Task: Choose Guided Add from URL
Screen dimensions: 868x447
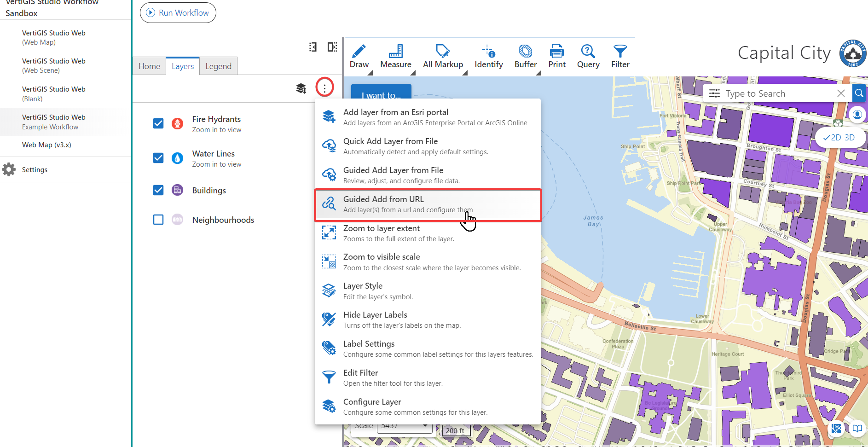Action: point(428,205)
